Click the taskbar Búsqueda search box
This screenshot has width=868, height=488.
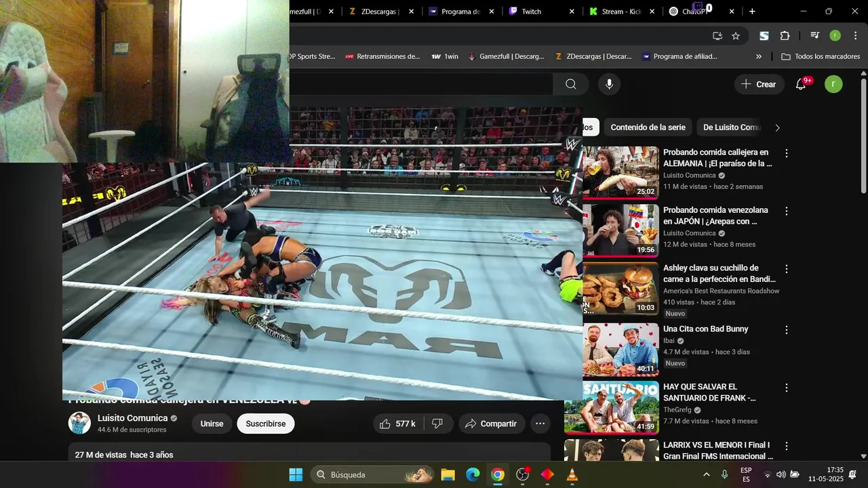click(x=372, y=474)
